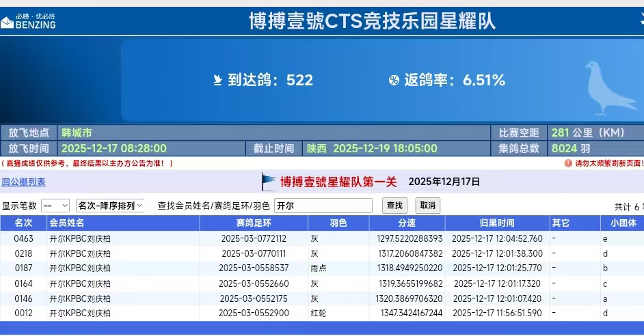Click the red warning icon near refresh notice
The image size is (644, 336).
(x=567, y=163)
